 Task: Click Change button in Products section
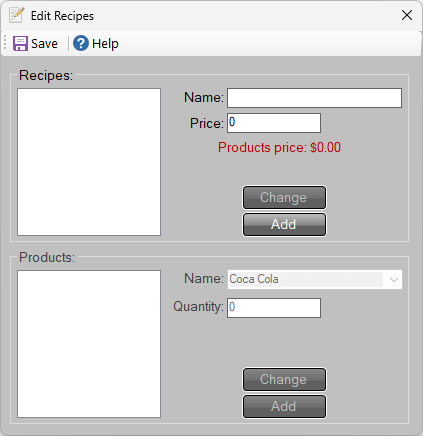tap(284, 379)
